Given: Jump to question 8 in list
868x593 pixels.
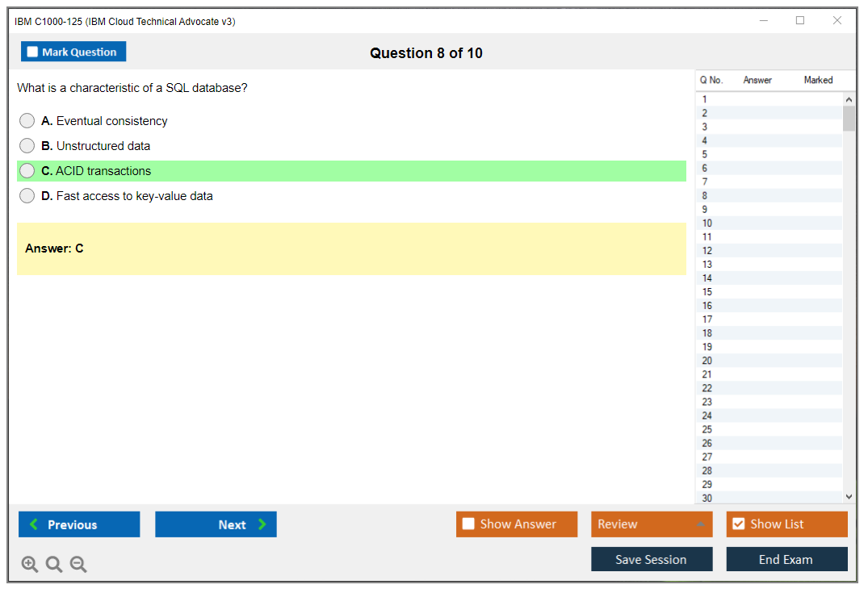Looking at the screenshot, I should pyautogui.click(x=705, y=196).
